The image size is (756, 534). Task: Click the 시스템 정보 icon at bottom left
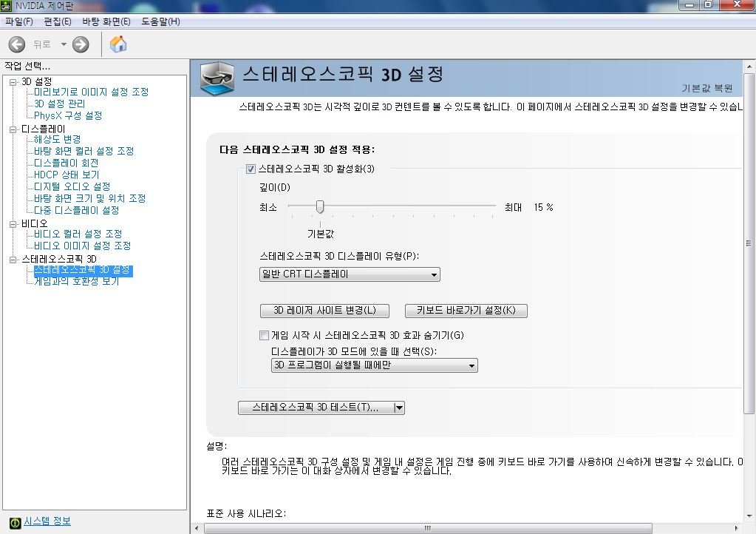click(x=15, y=522)
